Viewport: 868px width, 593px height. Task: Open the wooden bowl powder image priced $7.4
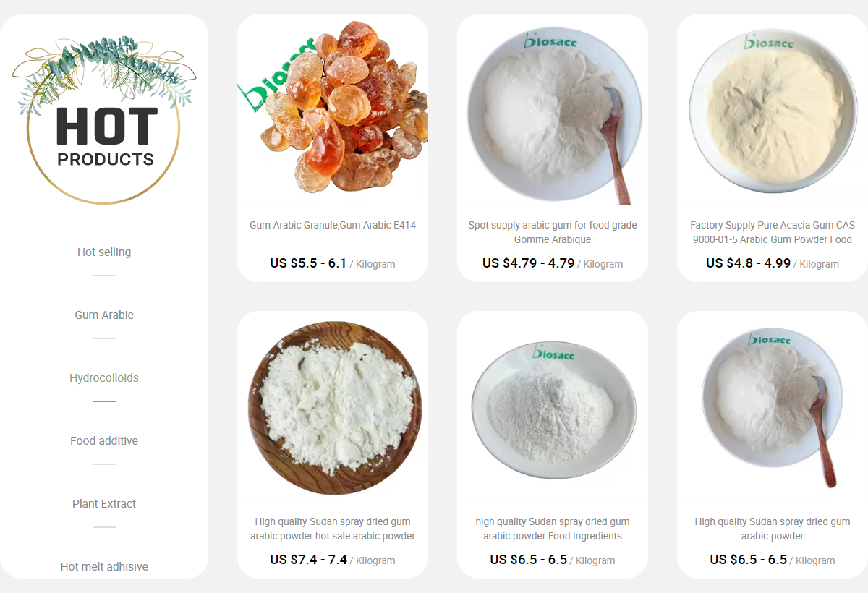333,406
